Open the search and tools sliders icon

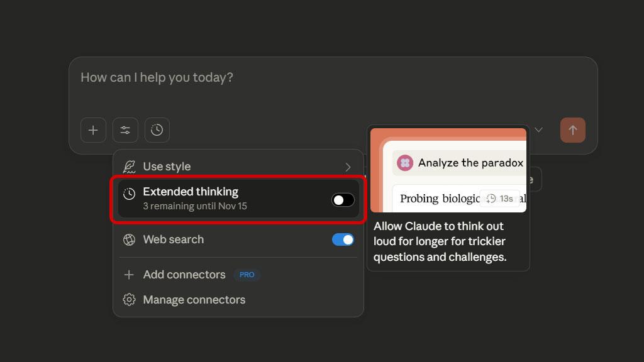125,130
